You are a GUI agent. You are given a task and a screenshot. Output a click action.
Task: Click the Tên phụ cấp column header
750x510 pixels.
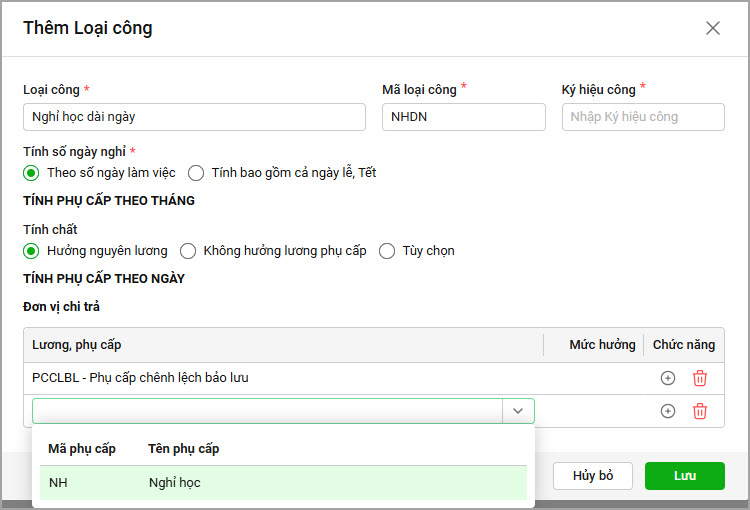click(184, 449)
